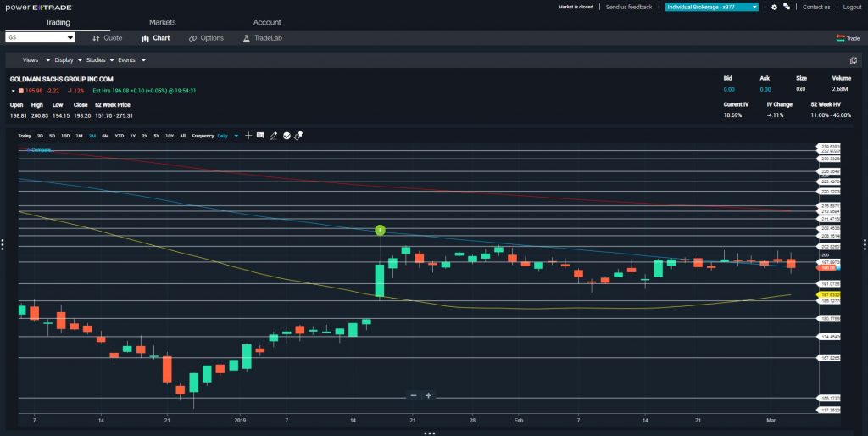Click the green earnings E marker

coord(380,230)
